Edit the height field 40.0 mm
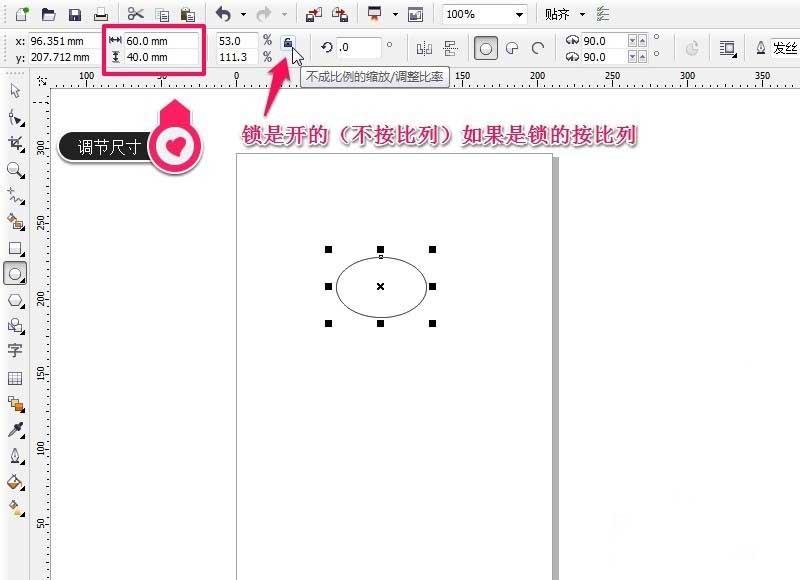The height and width of the screenshot is (580, 800). pyautogui.click(x=161, y=57)
